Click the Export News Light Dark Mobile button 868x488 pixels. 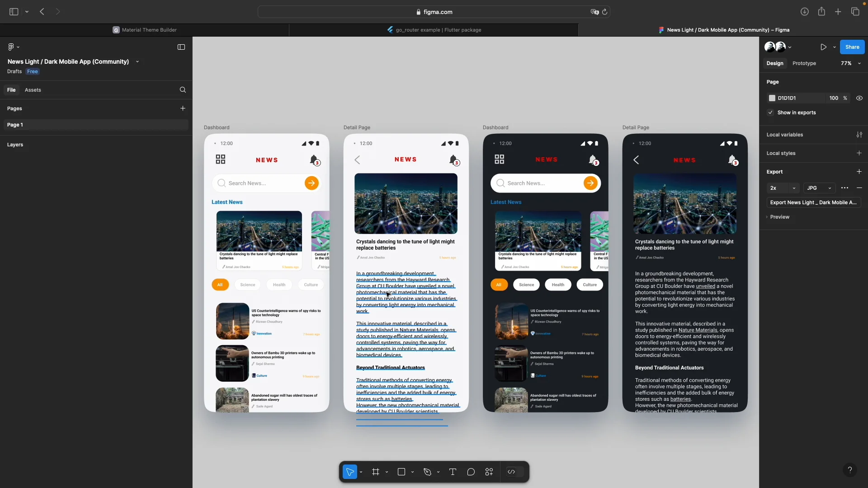pyautogui.click(x=813, y=202)
